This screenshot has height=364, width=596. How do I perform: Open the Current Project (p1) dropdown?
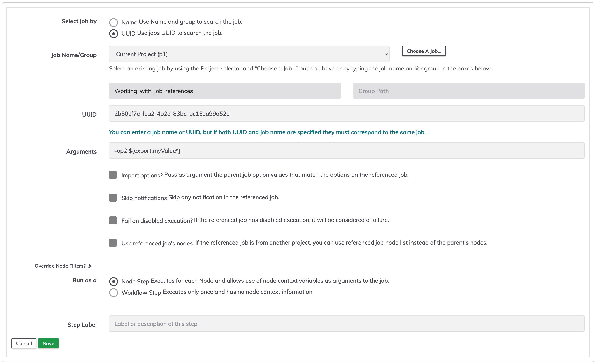coord(249,54)
